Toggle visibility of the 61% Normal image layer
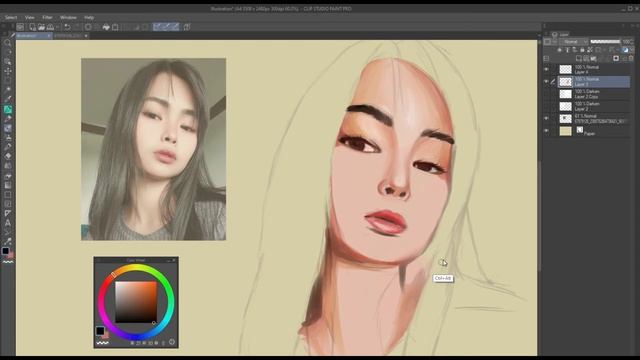 click(546, 118)
